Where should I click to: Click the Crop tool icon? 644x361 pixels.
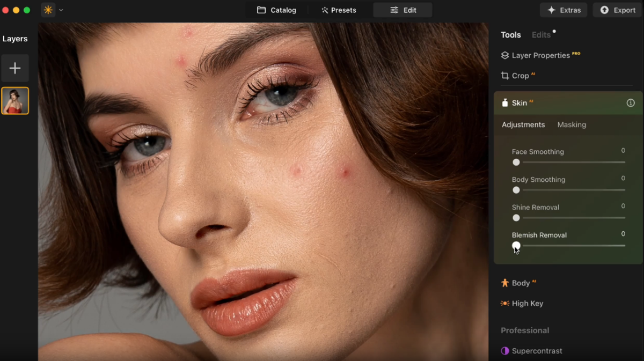[505, 76]
